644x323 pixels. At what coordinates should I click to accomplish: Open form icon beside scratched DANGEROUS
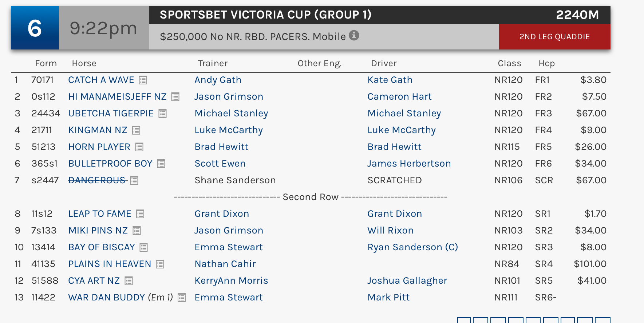coord(134,180)
